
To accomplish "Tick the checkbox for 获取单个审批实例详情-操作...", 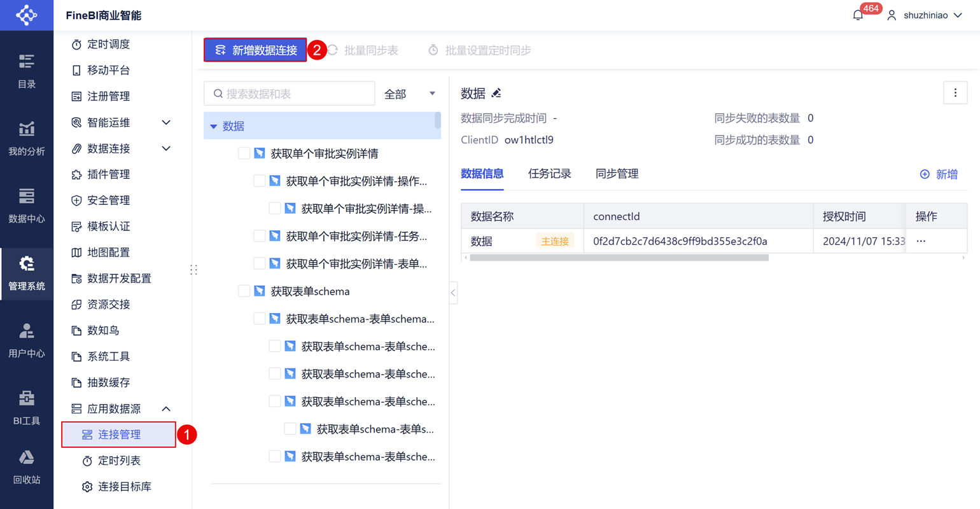I will click(x=259, y=181).
